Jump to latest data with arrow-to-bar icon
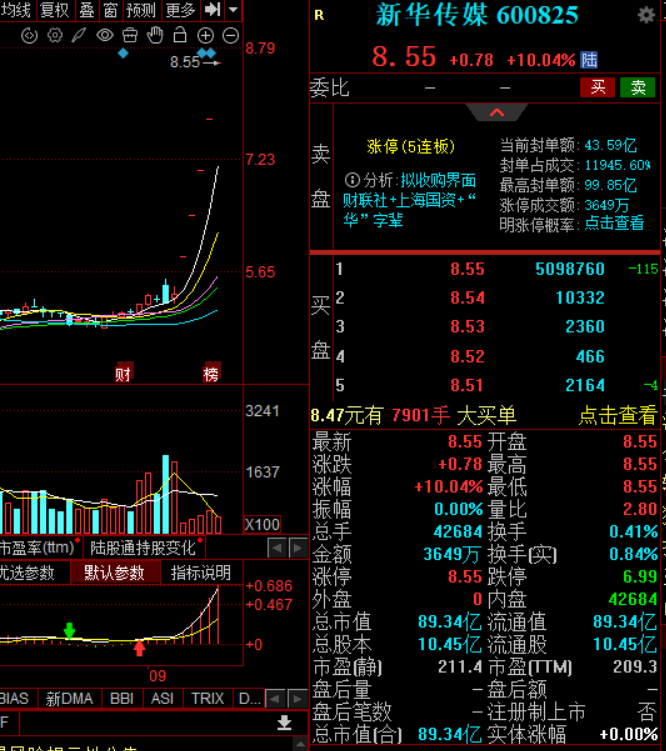Screen dimensions: 666x751 pos(212,10)
